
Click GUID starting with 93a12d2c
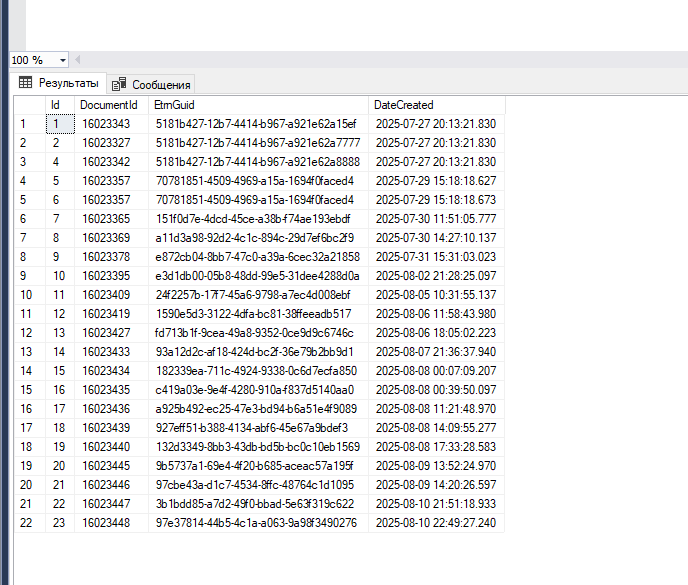pyautogui.click(x=258, y=352)
